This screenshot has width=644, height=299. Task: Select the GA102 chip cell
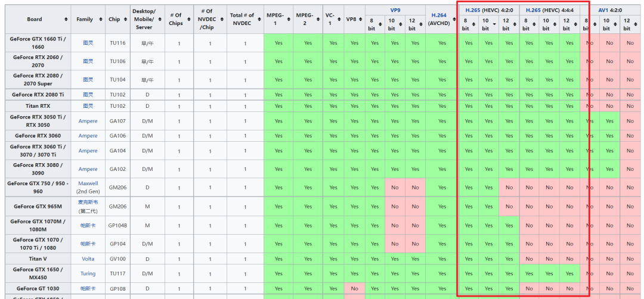117,169
